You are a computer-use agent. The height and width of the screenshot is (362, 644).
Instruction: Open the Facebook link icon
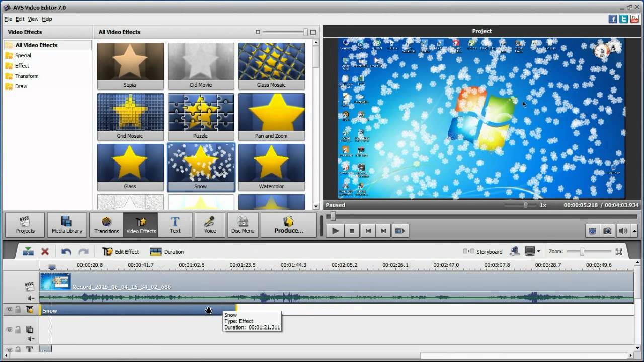click(x=613, y=19)
